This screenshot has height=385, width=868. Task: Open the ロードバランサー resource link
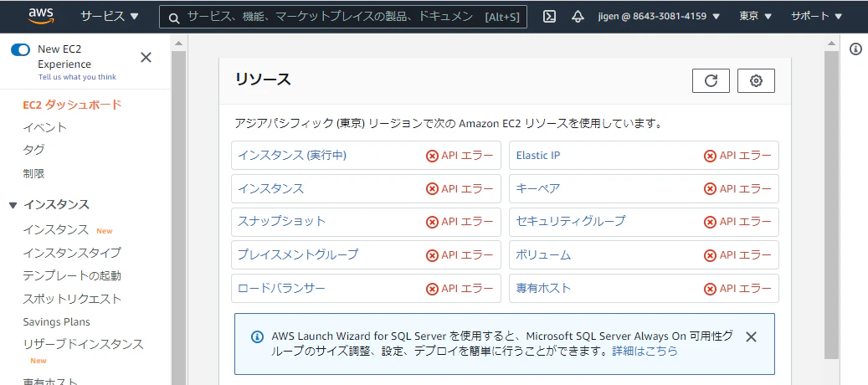(282, 288)
